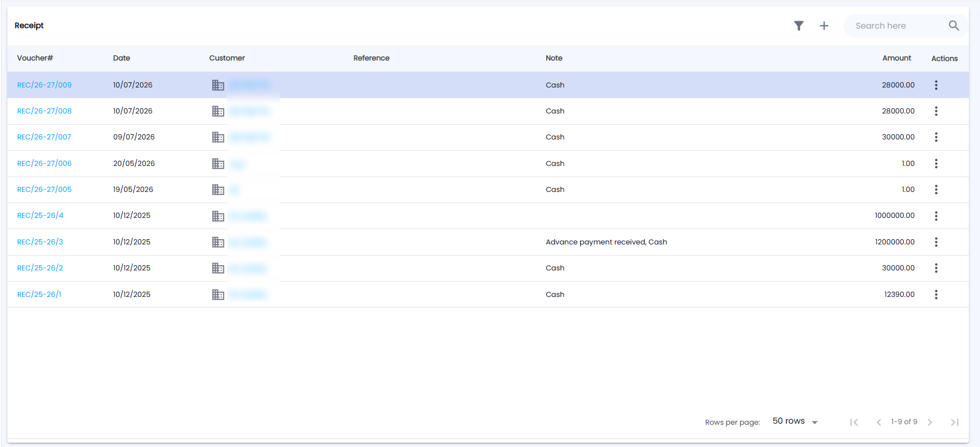Open voucher REC/26-27/009
980x447 pixels.
point(44,85)
